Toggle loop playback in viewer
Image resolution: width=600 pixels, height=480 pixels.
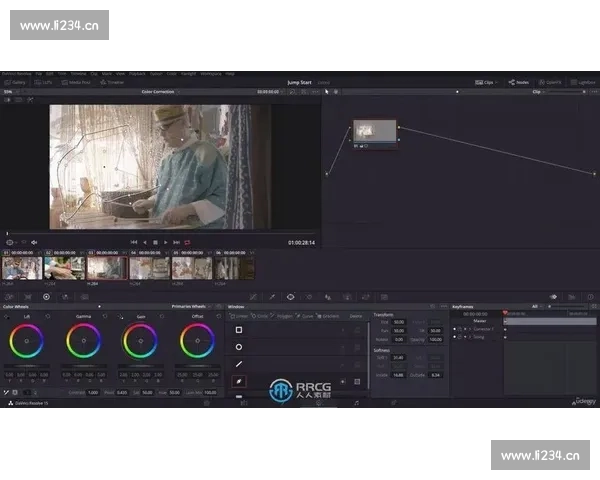(x=187, y=242)
